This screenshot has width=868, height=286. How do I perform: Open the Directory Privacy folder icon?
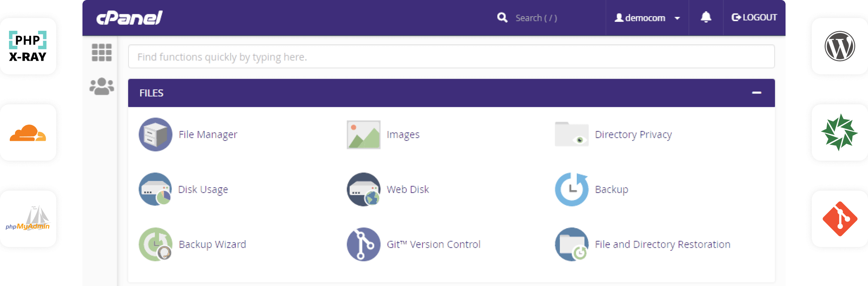coord(572,134)
